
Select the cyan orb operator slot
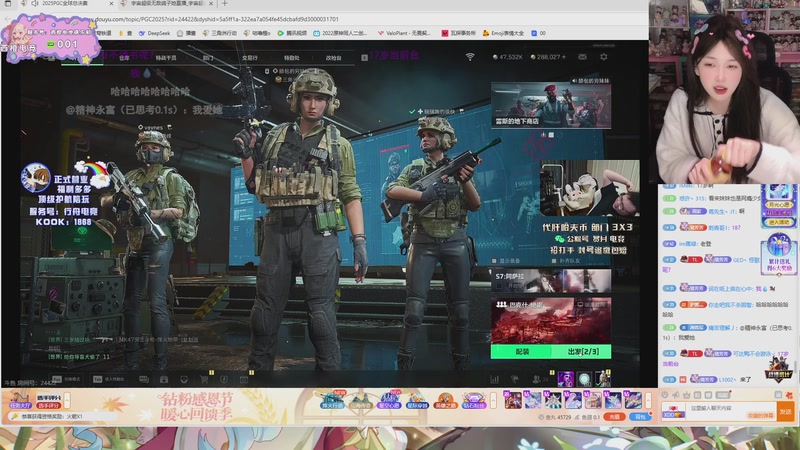584,379
